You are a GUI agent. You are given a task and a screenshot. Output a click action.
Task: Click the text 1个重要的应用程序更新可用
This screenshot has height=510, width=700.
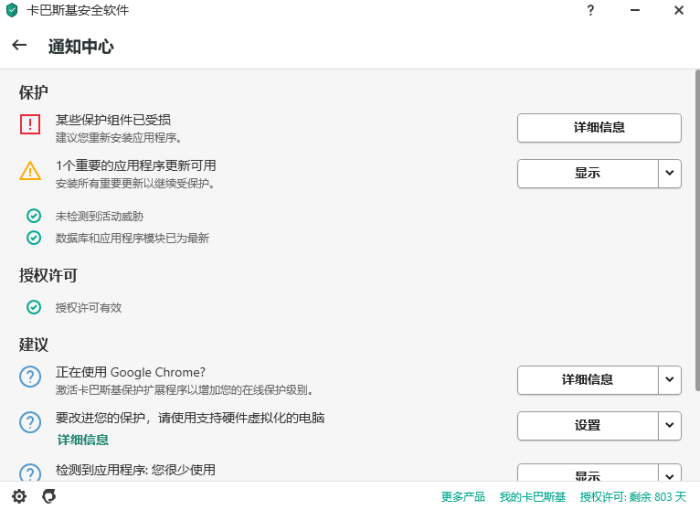[136, 166]
